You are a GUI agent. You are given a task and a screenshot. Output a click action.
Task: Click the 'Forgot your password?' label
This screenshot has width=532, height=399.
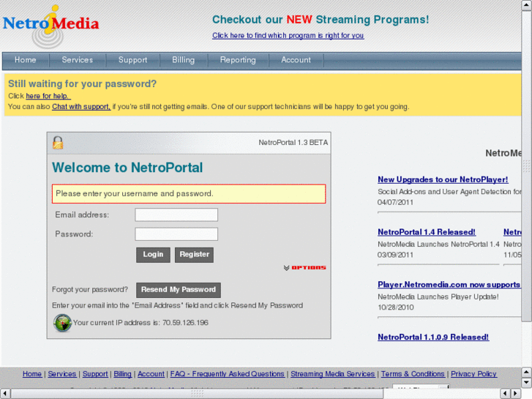(x=90, y=290)
